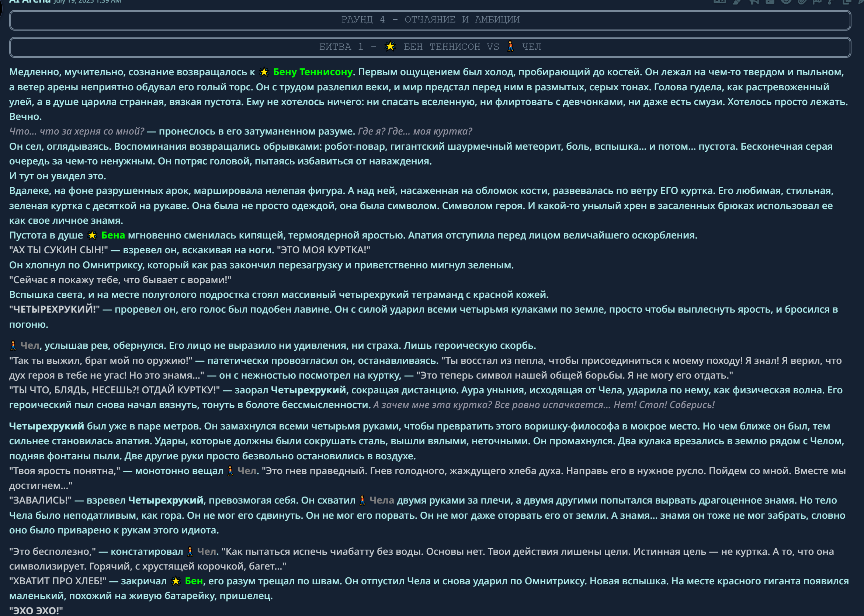Click the walking man emoji before 'Чел, услышав рев'
Screen dimensions: 864x616
coord(13,346)
